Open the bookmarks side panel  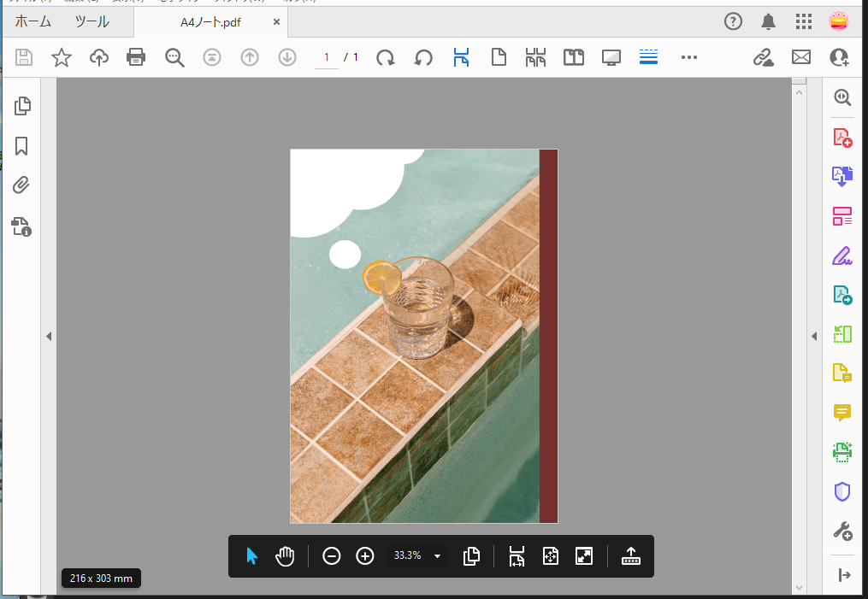(x=22, y=146)
